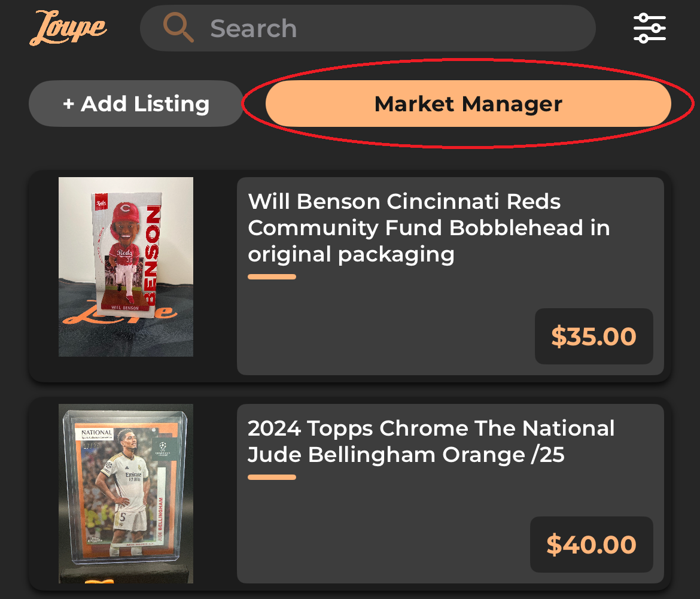Image resolution: width=700 pixels, height=599 pixels.
Task: Click the orange progress bar under the Benson title
Action: tap(272, 276)
